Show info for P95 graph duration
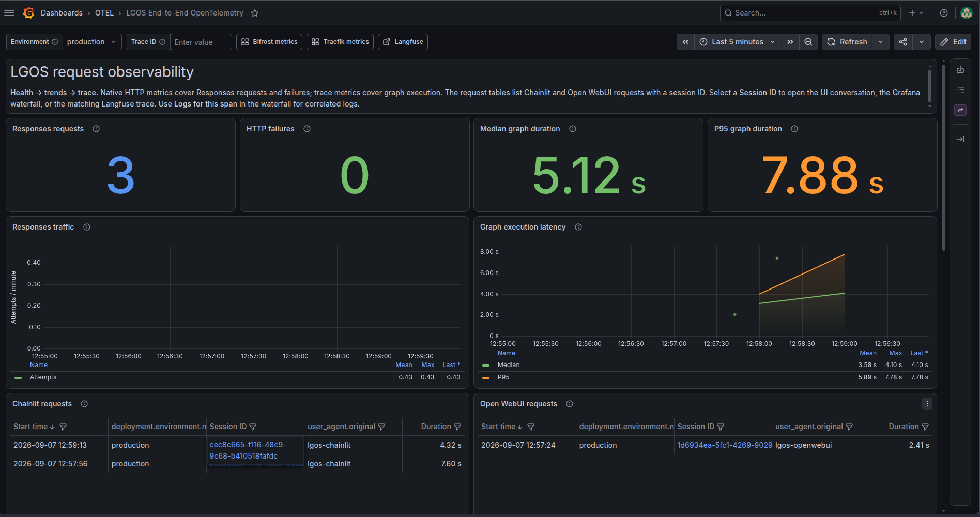 tap(794, 129)
